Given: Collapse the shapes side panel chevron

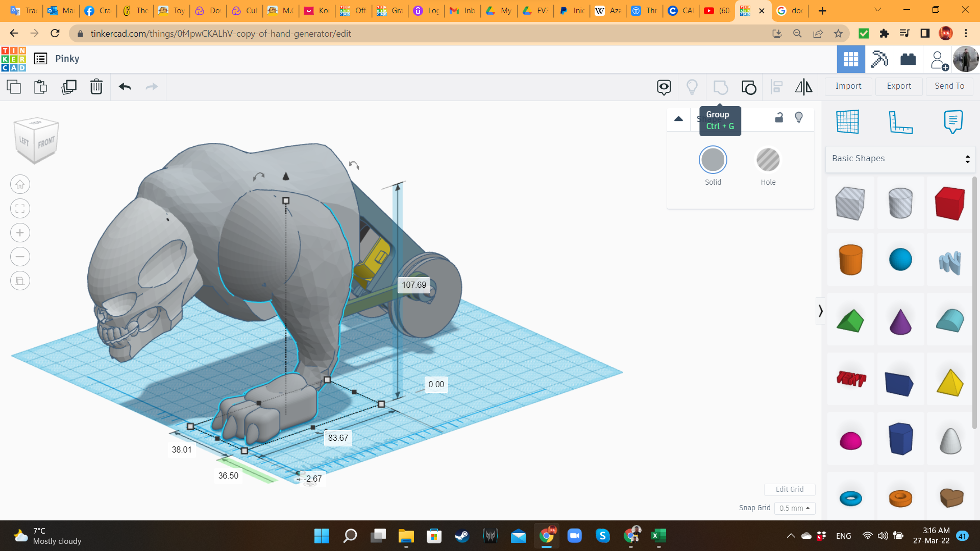Looking at the screenshot, I should [820, 311].
